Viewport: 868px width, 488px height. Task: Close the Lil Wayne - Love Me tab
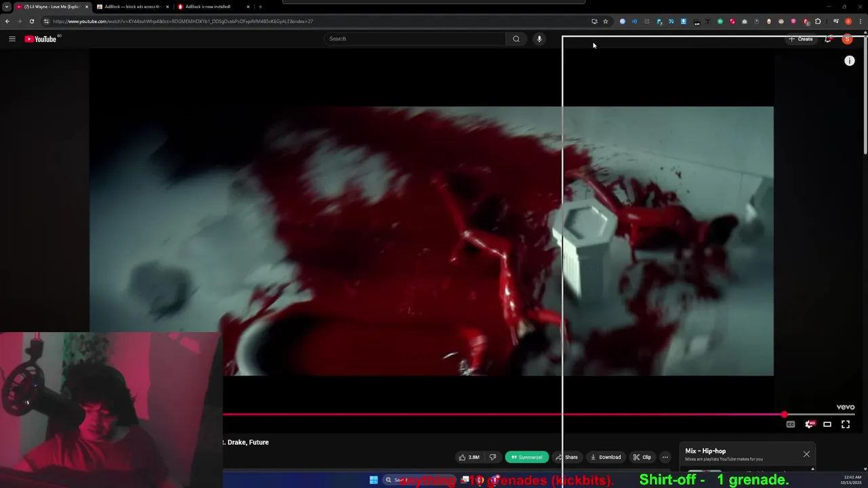click(x=87, y=7)
